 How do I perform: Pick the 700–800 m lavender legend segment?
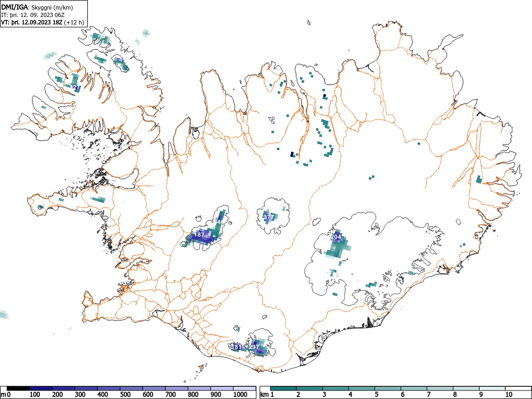177,388
